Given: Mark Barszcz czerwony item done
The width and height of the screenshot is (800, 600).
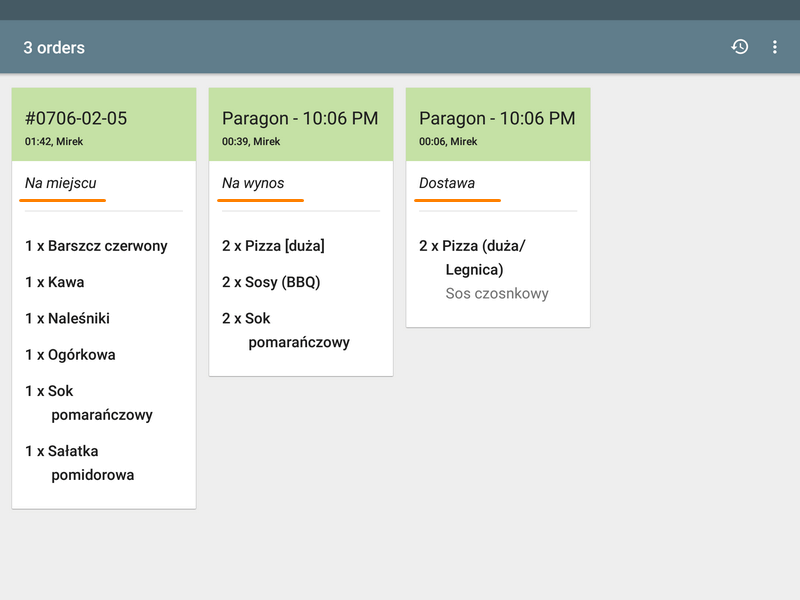Looking at the screenshot, I should coord(97,246).
